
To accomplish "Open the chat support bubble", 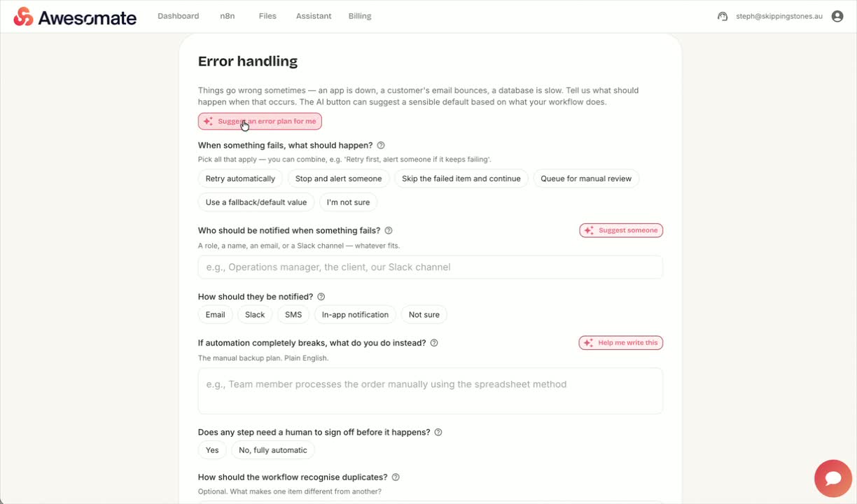I will [833, 479].
